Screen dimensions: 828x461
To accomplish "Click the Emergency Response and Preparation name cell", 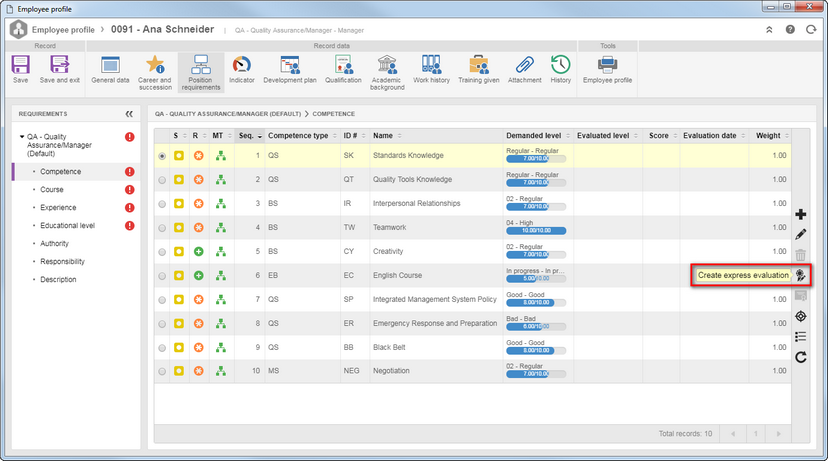I will coord(435,323).
